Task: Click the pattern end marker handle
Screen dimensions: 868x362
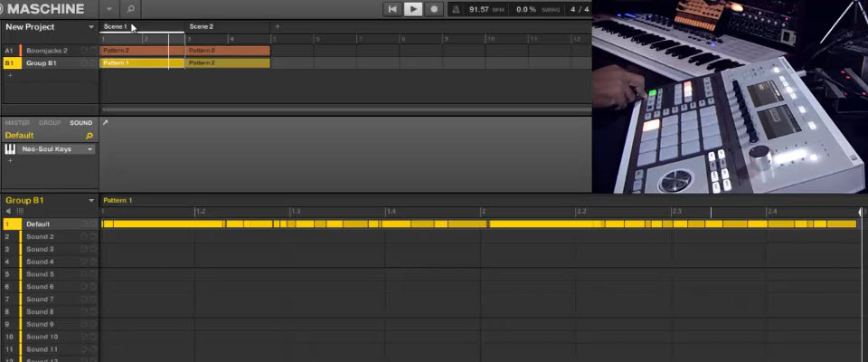Action: click(x=861, y=212)
